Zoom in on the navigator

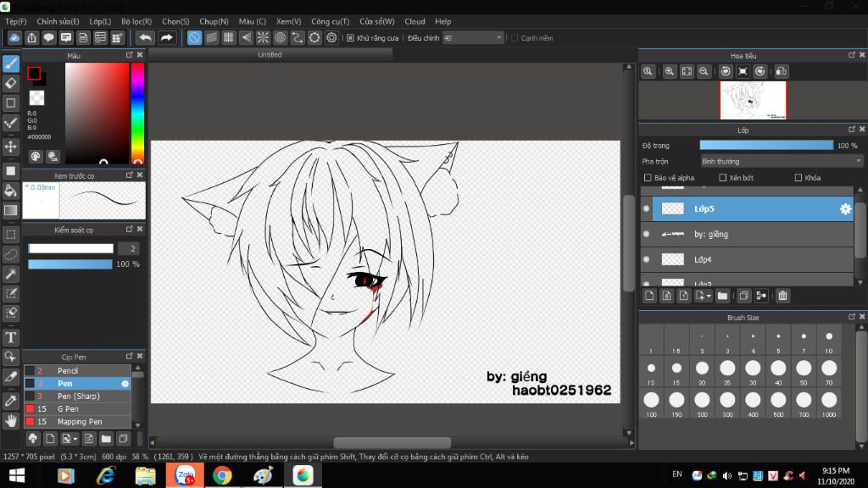[x=670, y=71]
